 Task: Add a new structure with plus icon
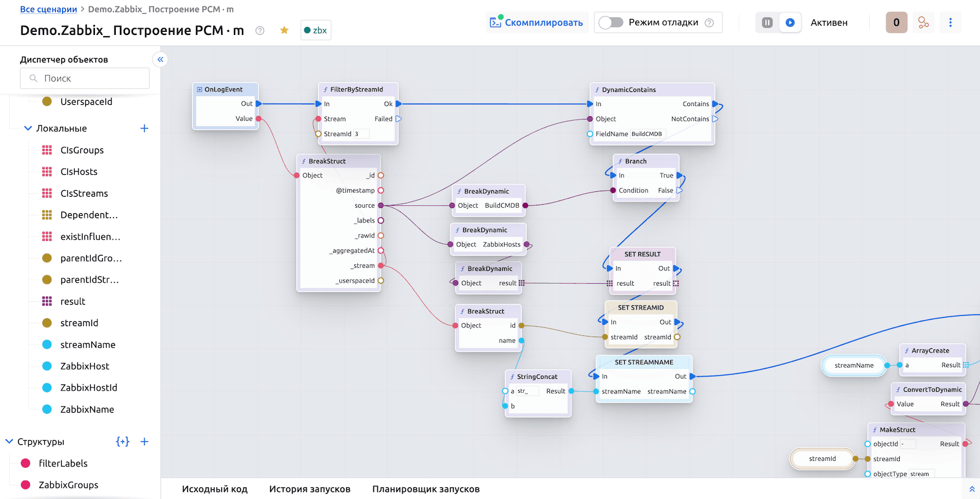(145, 441)
